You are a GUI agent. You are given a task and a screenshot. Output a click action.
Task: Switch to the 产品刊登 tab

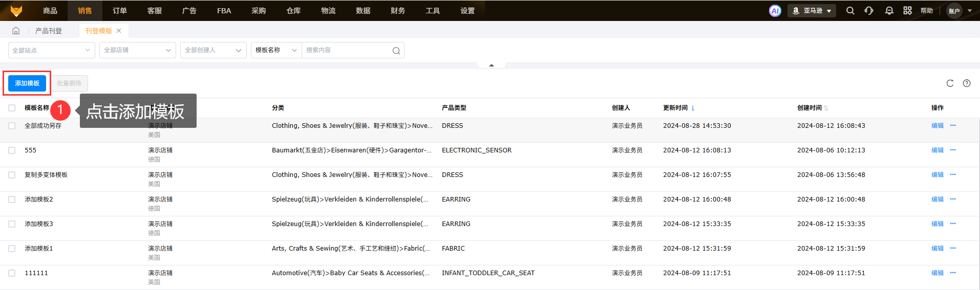[49, 31]
